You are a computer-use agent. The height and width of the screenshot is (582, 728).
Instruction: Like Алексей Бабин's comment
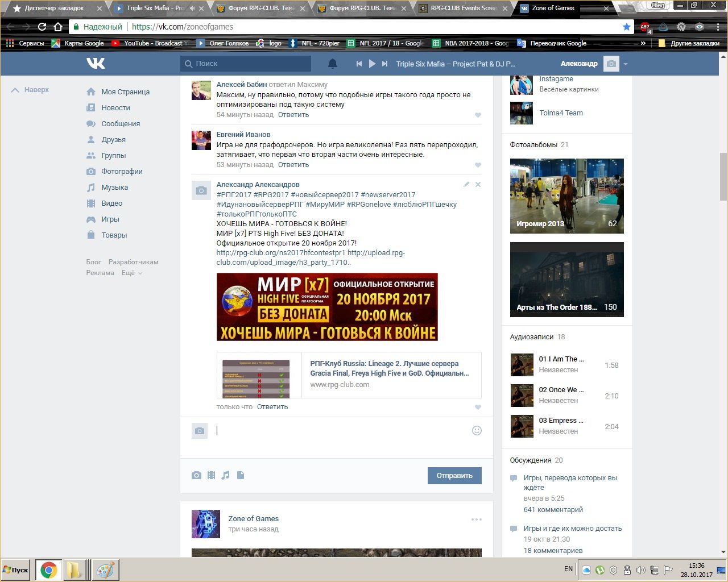click(x=478, y=115)
